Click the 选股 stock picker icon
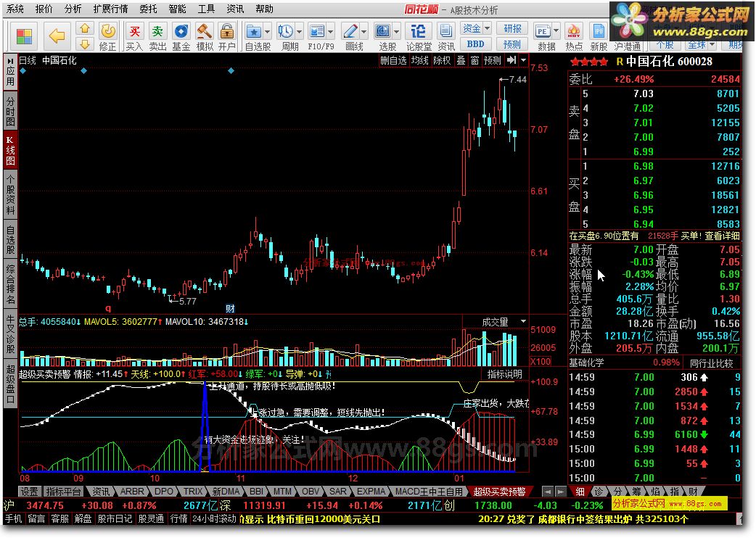 [383, 32]
